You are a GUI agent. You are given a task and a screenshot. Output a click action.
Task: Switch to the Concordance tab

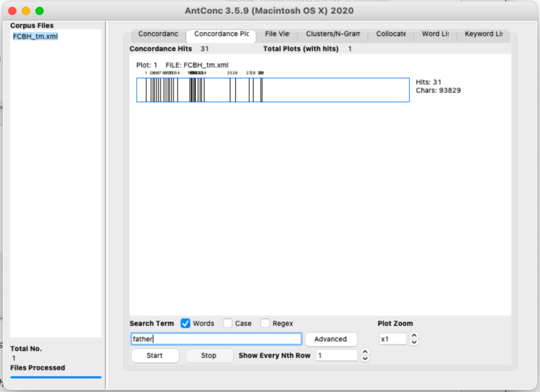pyautogui.click(x=158, y=34)
